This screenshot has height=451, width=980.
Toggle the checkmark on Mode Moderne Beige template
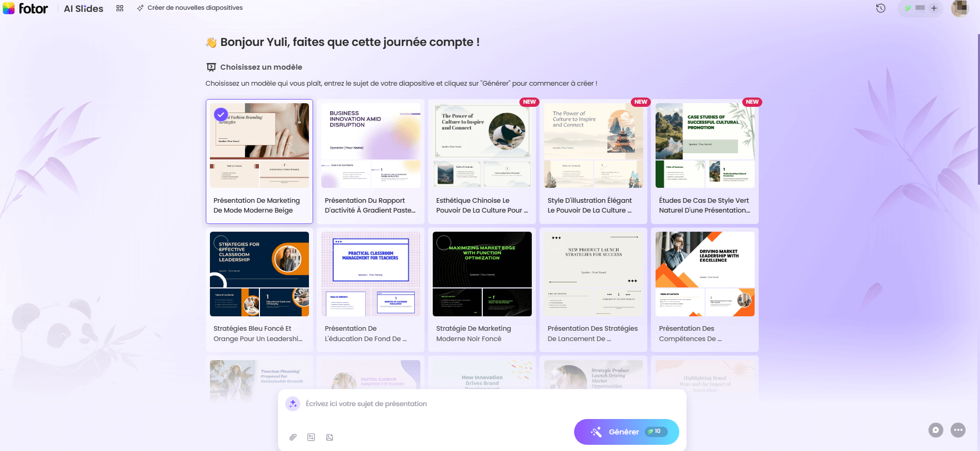[221, 114]
